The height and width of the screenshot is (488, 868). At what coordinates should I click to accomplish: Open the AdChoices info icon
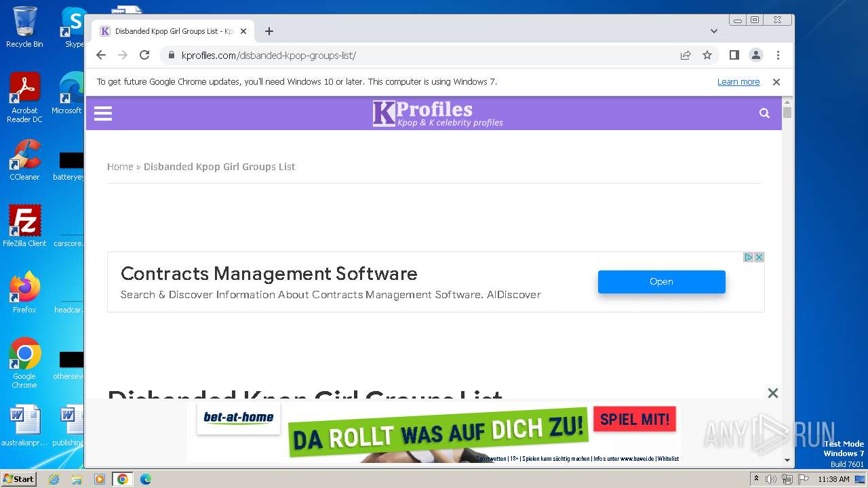(x=749, y=257)
